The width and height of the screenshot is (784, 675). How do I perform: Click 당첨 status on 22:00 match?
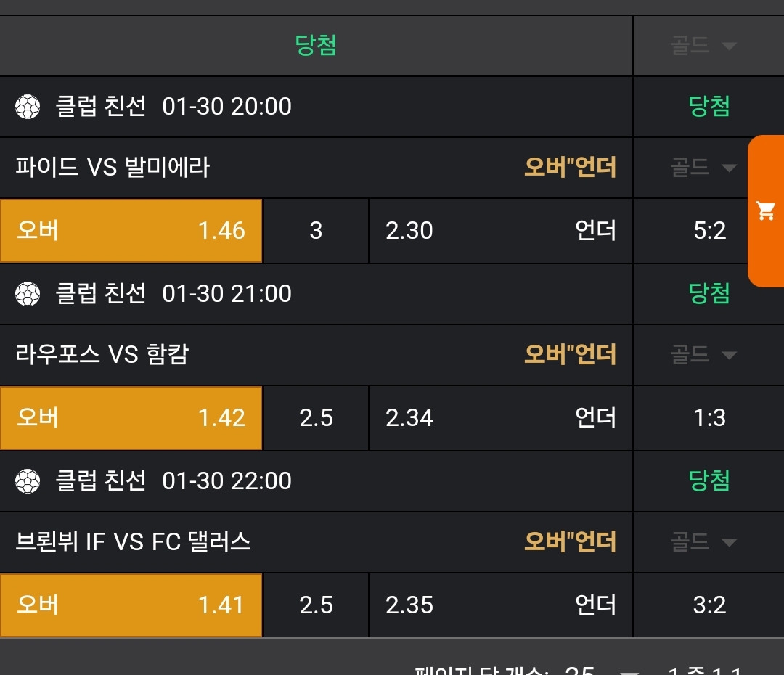709,481
